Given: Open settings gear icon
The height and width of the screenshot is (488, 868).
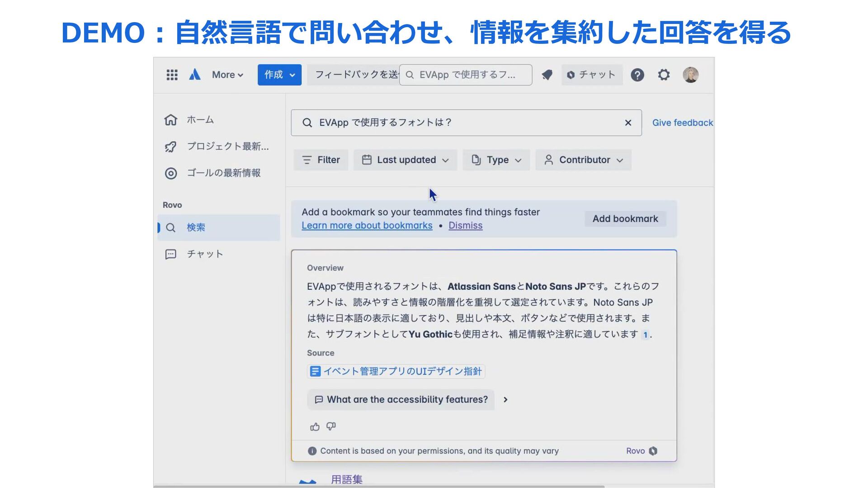Looking at the screenshot, I should point(664,75).
